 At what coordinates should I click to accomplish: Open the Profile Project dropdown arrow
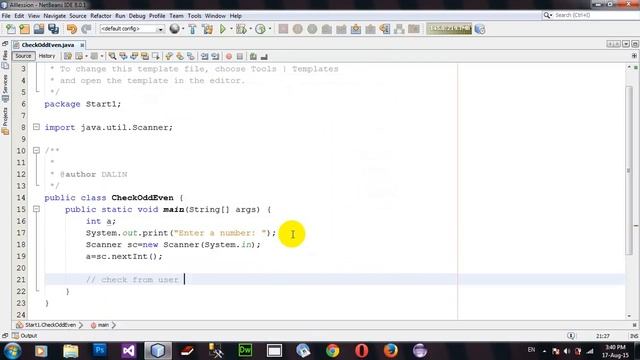[270, 29]
